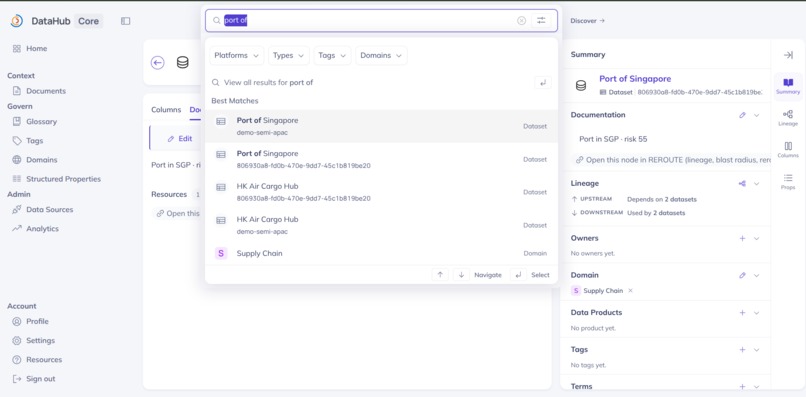Select HK Air Cargo Hub result with 806930a8 ID
This screenshot has height=397, width=806.
tap(381, 192)
